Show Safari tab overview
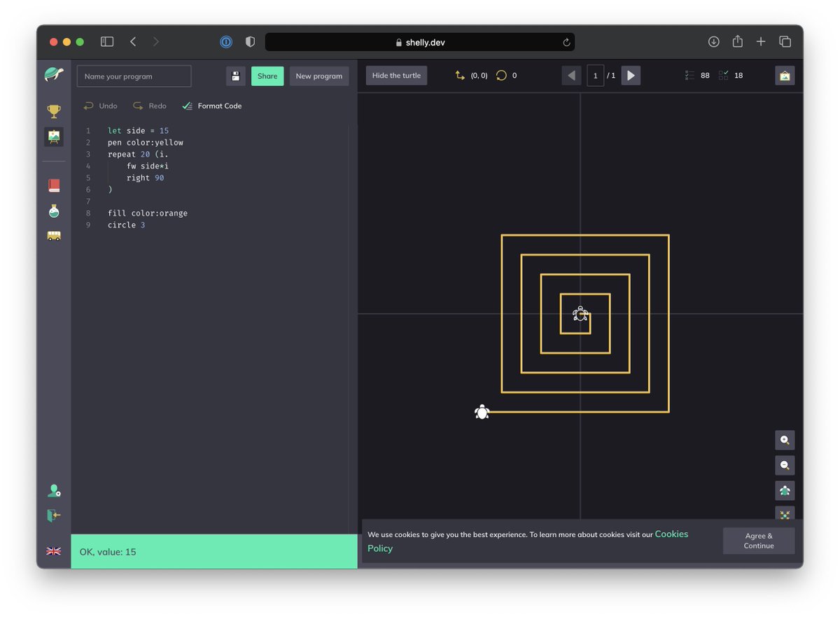 pyautogui.click(x=785, y=42)
